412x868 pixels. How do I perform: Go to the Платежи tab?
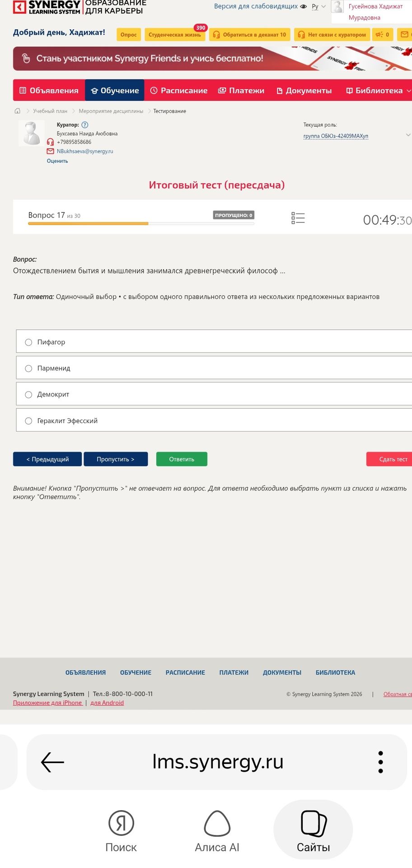(x=241, y=90)
